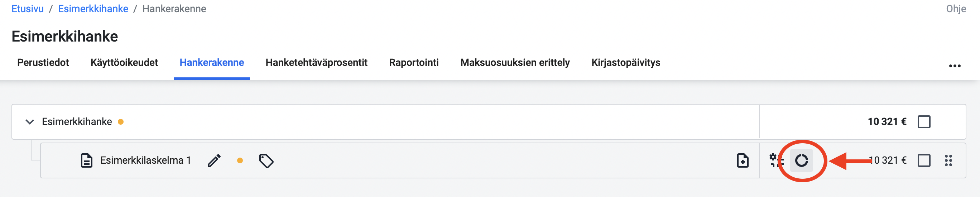
Task: Click the orange status dot next to Esimerkkilaskelma 1
Action: click(x=240, y=160)
